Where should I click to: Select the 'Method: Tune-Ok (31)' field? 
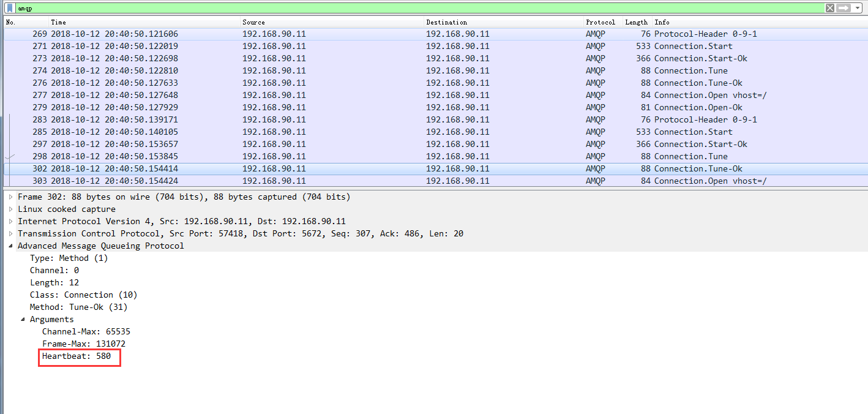point(78,307)
